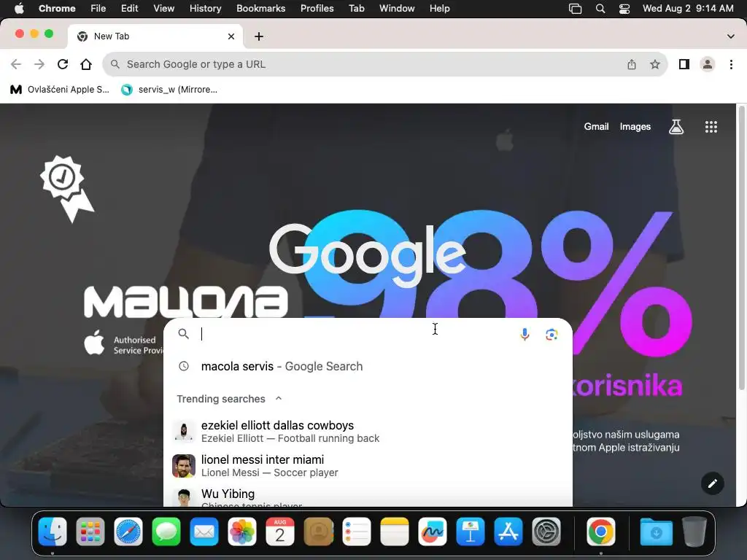Open Search Labs flask icon
The width and height of the screenshot is (747, 560).
(x=676, y=127)
